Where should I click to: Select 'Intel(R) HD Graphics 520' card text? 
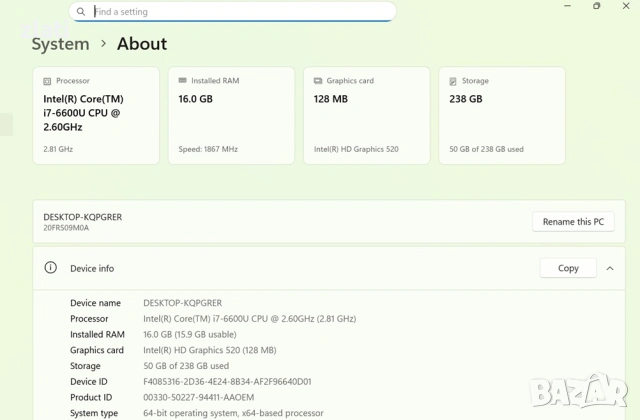(356, 149)
